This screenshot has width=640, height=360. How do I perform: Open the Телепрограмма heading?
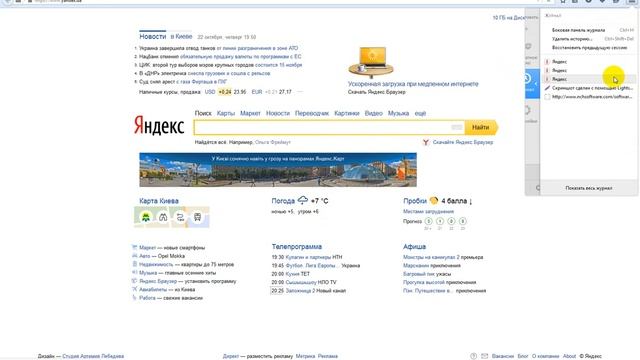pos(297,247)
